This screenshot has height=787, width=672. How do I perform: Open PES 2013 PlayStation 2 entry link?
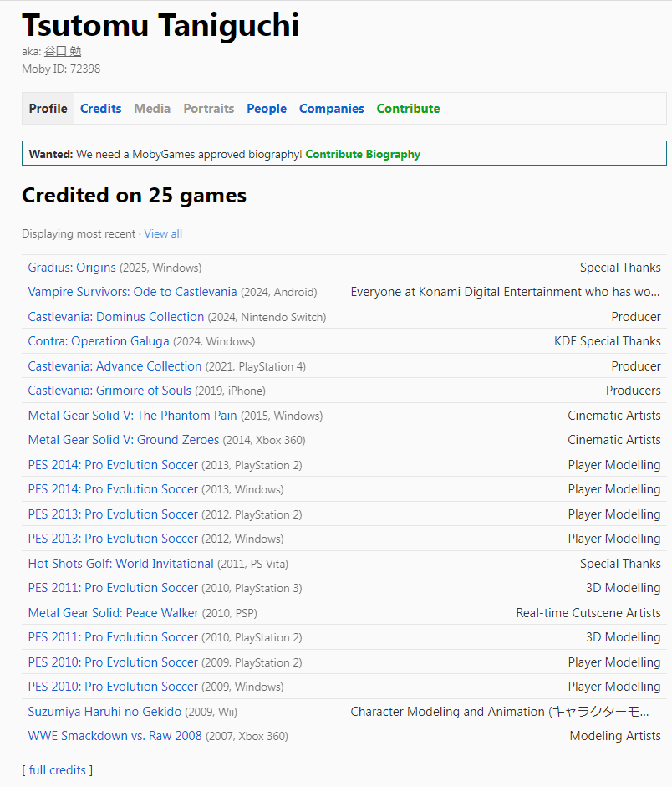pos(113,514)
